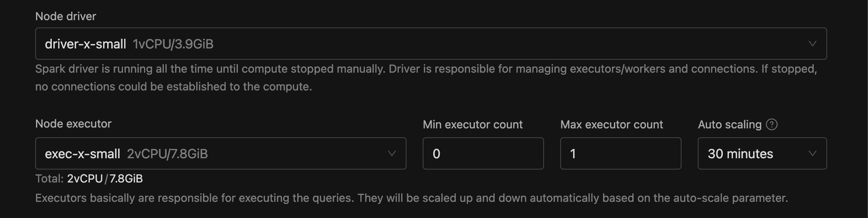Click the Executors description text
The width and height of the screenshot is (868, 218).
click(411, 198)
